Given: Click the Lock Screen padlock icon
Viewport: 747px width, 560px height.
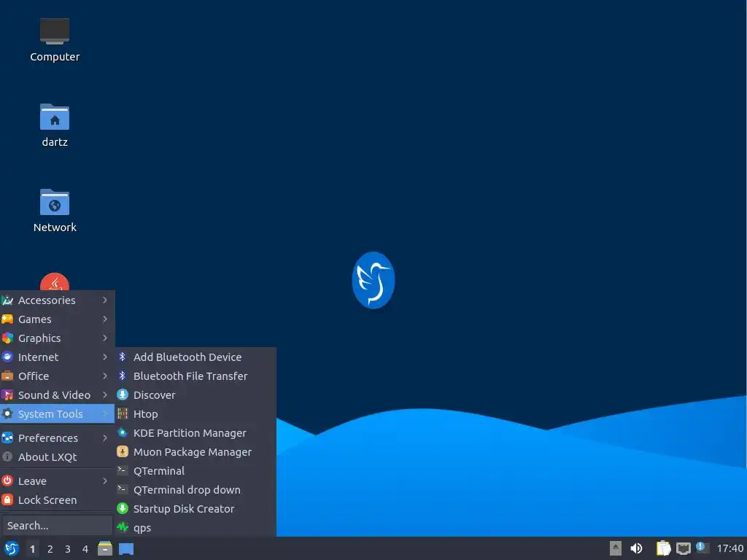Looking at the screenshot, I should 7,500.
